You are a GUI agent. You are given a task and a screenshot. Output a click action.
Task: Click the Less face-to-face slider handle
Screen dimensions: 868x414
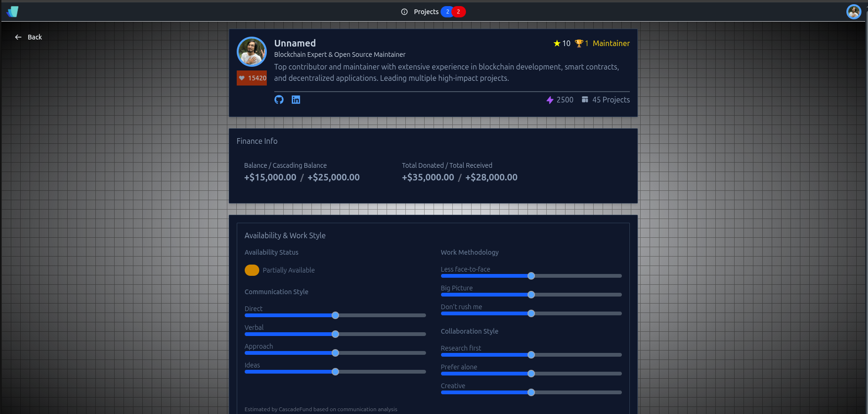point(531,276)
